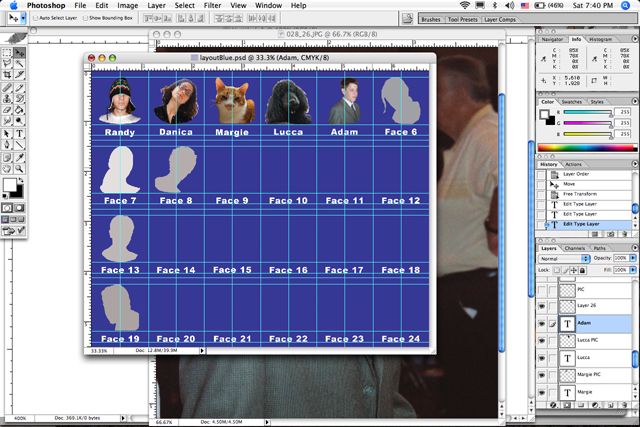Select the Eyedropper tool

coord(19,158)
